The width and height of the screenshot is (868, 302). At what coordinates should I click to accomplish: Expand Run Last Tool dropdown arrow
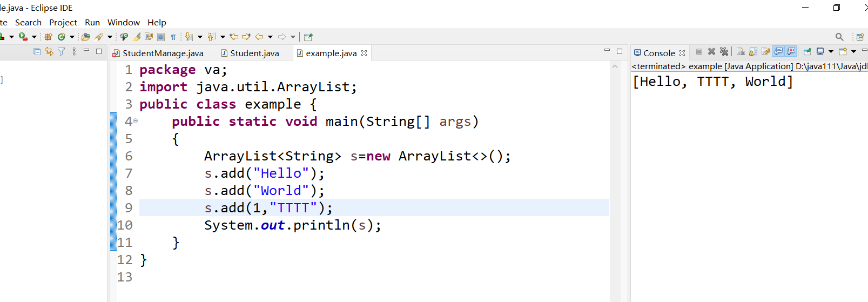34,37
